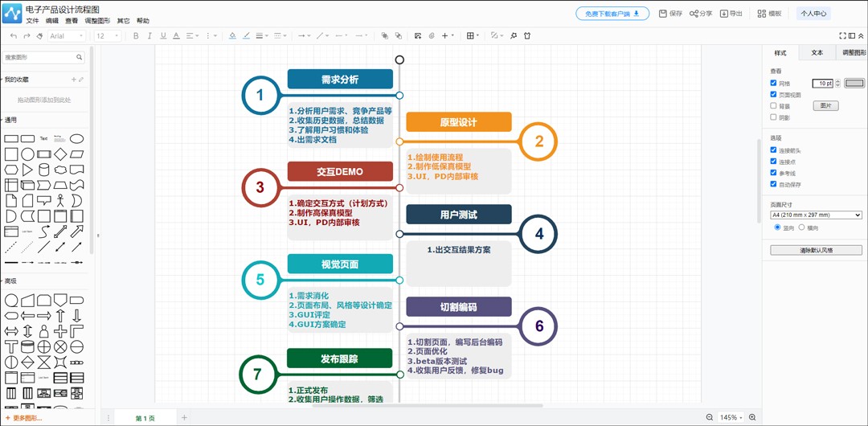
Task: Add a new page with plus
Action: coord(184,417)
